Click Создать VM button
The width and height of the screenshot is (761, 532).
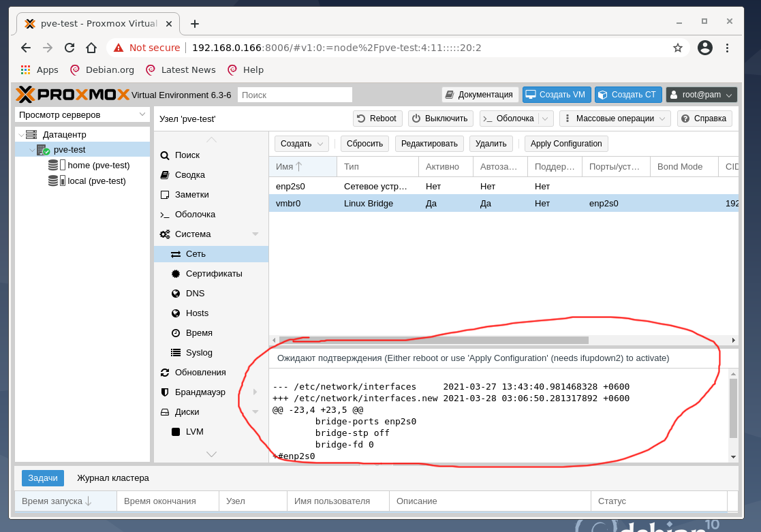[557, 95]
